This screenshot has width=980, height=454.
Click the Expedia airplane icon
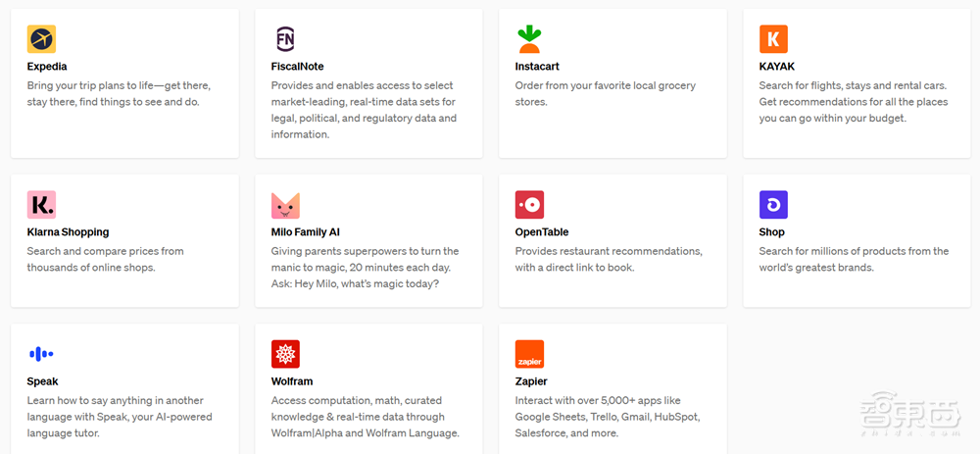(41, 39)
